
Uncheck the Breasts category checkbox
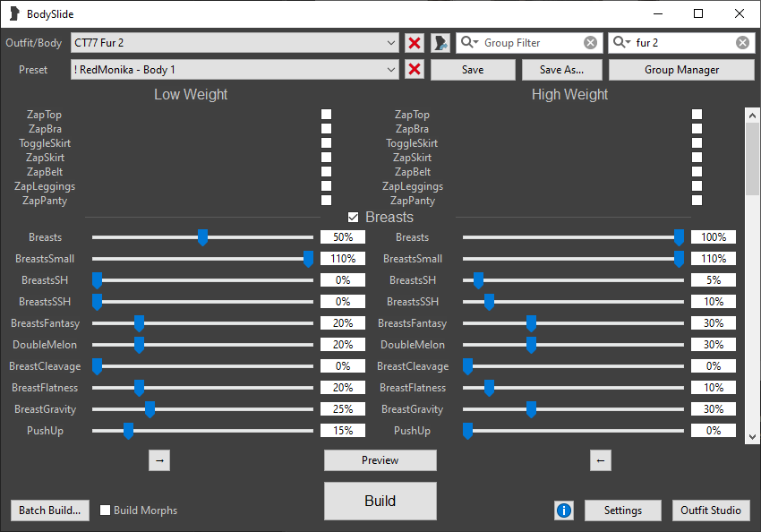pos(354,217)
